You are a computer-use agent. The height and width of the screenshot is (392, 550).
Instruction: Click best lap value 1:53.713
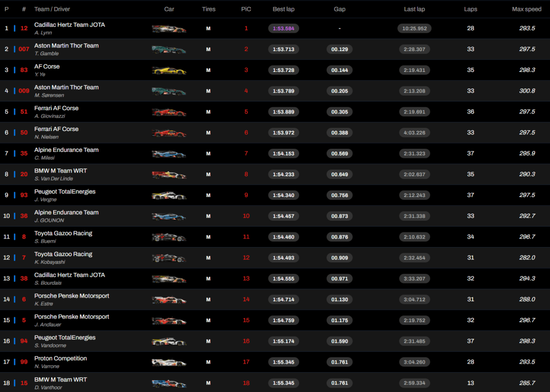[284, 49]
